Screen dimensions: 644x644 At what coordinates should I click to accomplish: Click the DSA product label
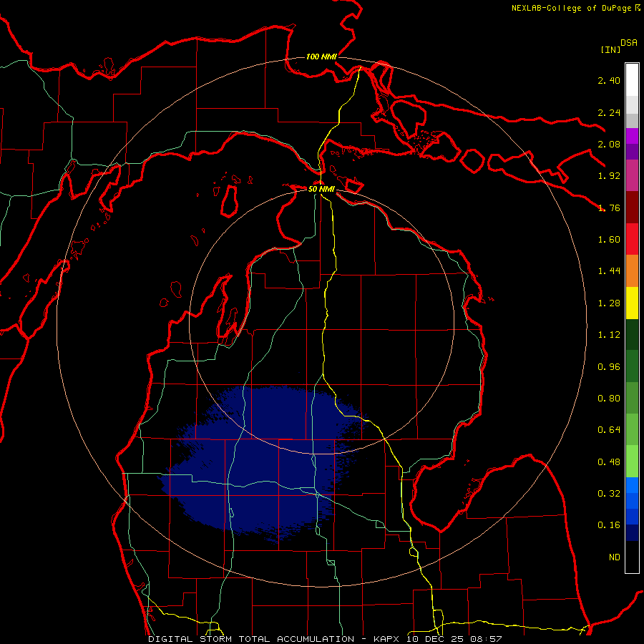629,43
